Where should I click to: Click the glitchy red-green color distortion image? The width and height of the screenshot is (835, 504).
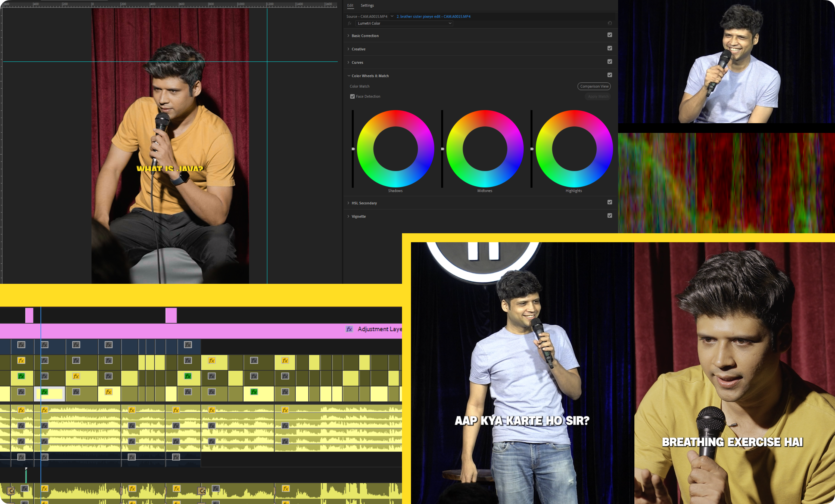[726, 183]
